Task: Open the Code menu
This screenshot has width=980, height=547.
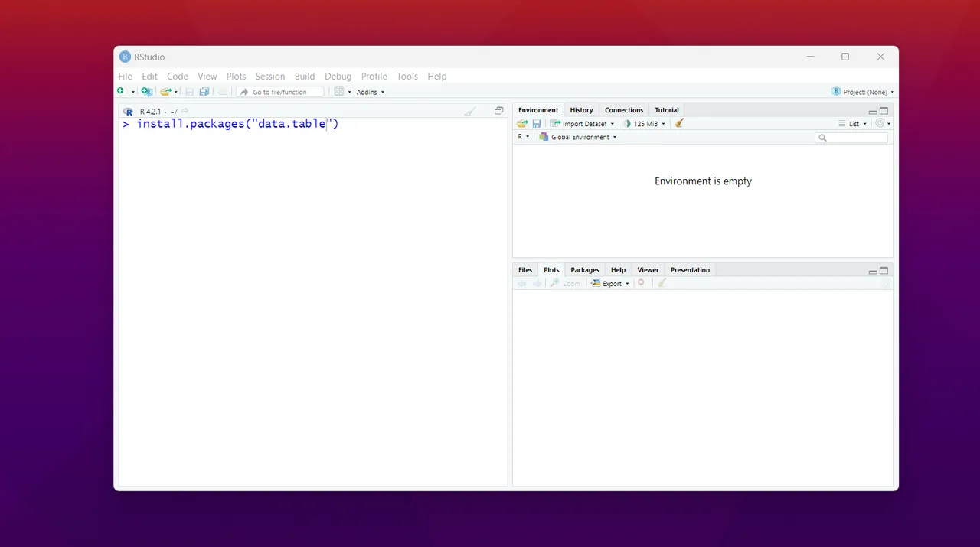Action: point(178,77)
